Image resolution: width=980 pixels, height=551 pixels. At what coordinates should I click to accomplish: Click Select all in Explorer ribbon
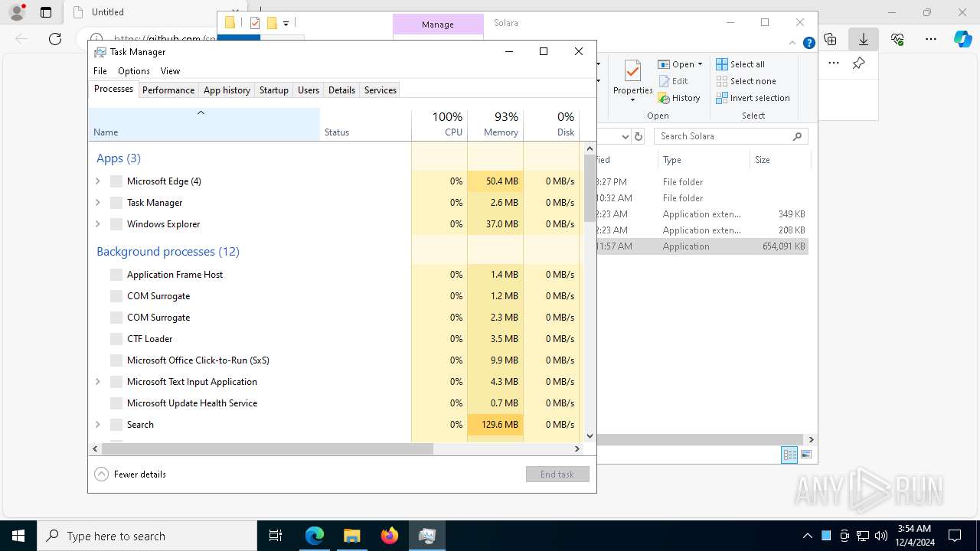point(740,64)
